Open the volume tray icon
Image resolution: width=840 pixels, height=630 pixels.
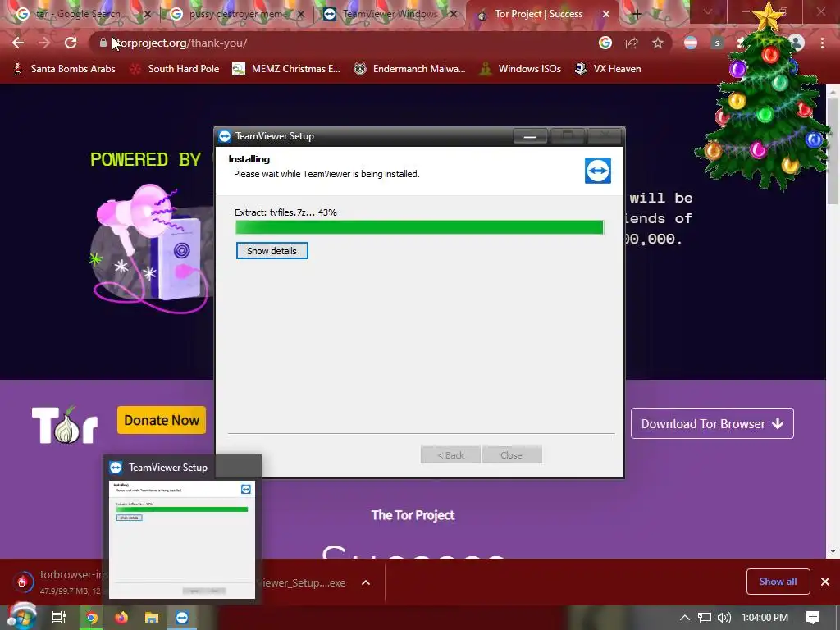(724, 618)
